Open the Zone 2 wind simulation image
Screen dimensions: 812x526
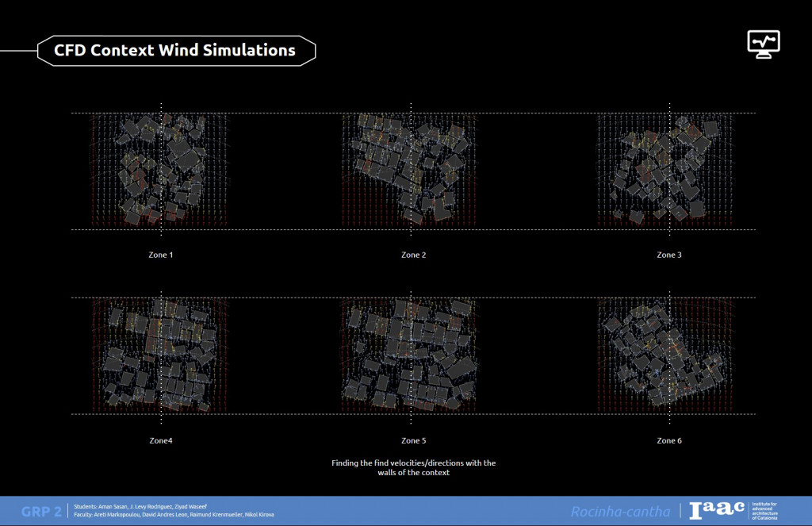[x=411, y=170]
